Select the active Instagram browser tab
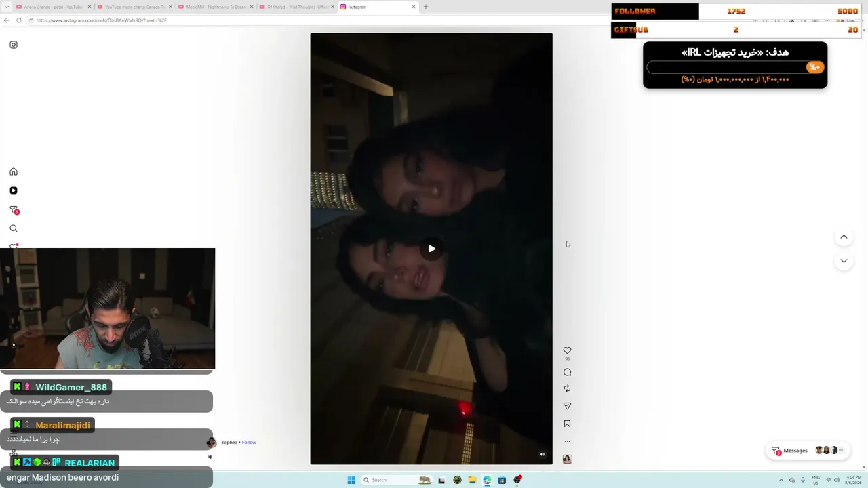This screenshot has height=488, width=868. click(x=378, y=7)
